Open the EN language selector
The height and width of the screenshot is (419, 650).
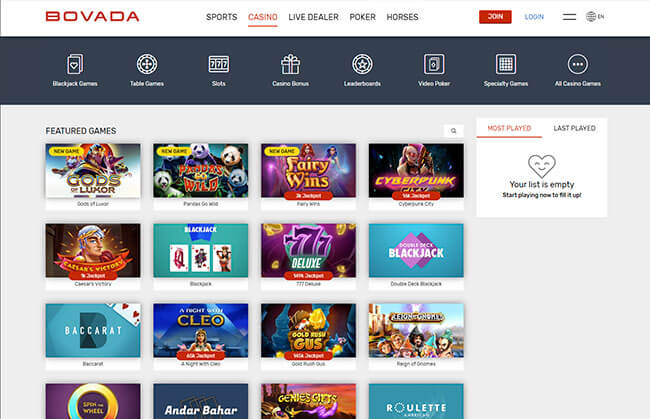tap(595, 17)
